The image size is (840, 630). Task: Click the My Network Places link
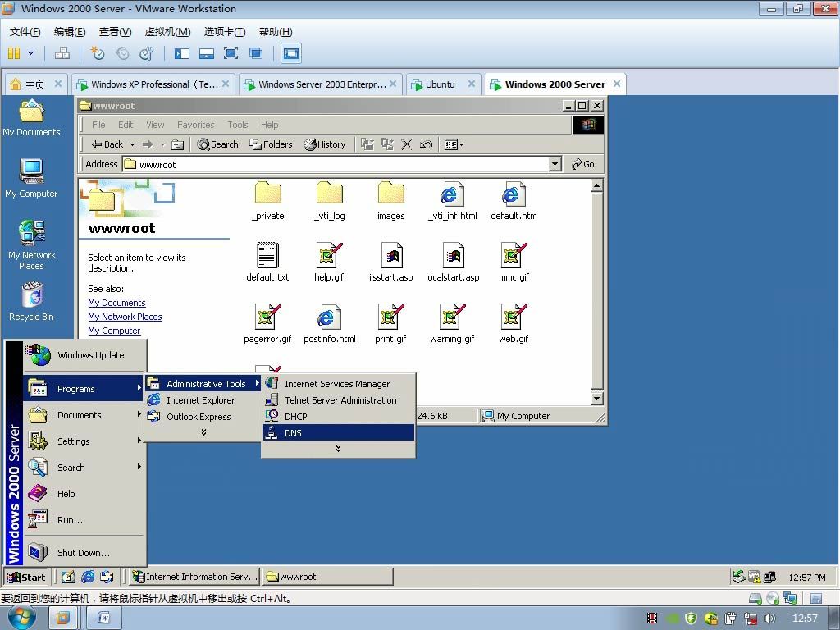125,317
